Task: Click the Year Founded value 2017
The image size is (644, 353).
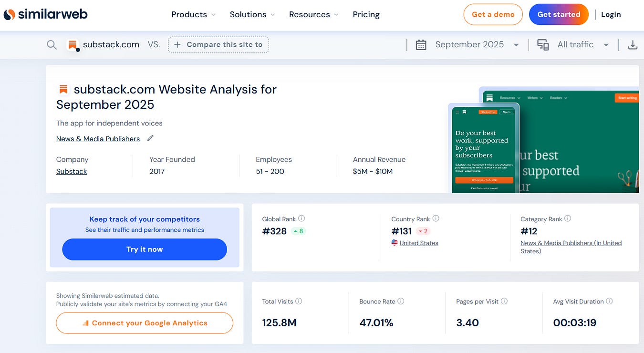Action: pos(157,171)
